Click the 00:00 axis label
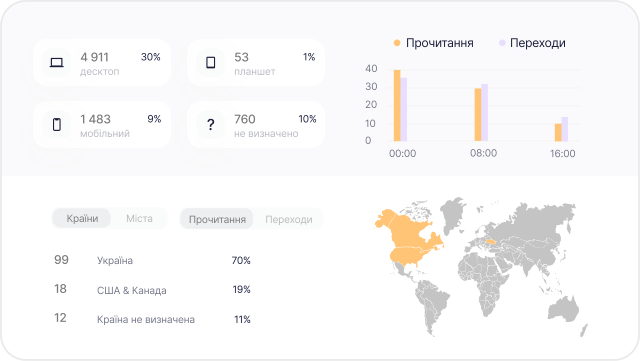640x361 pixels. coord(402,154)
